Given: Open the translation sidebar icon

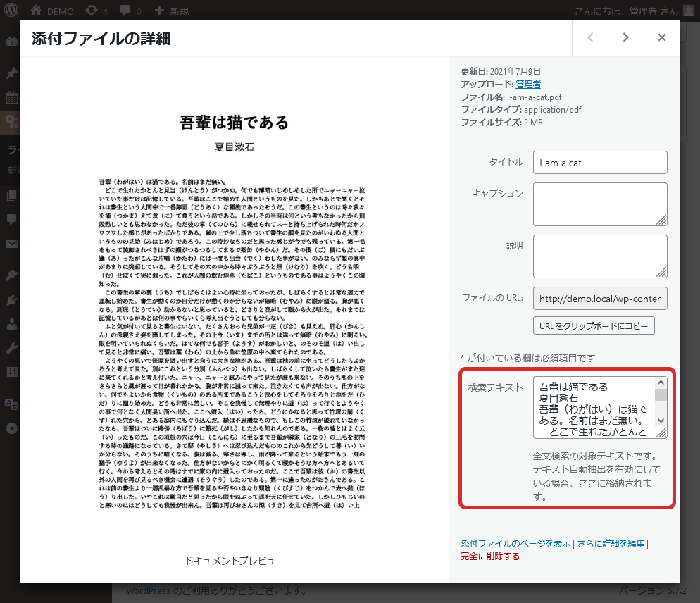Looking at the screenshot, I should [12, 404].
